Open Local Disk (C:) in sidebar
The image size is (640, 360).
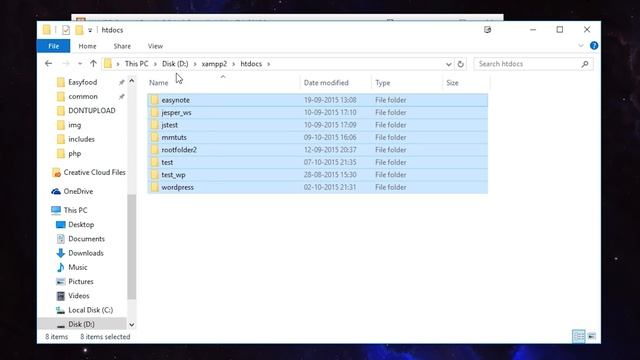pos(90,310)
